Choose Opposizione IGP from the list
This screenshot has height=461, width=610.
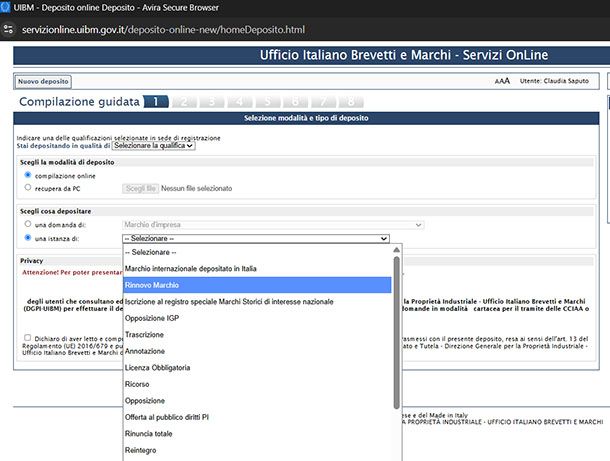tap(257, 318)
